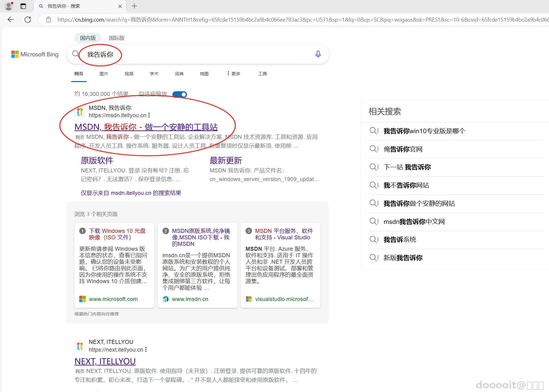The image size is (549, 392).
Task: Switch to the 视频 tab
Action: click(129, 73)
